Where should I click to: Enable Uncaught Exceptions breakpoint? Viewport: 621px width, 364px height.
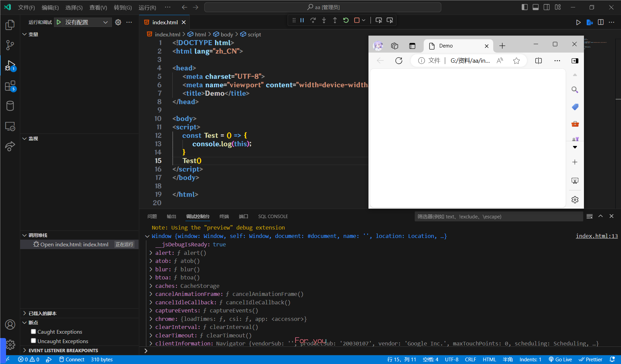click(33, 341)
